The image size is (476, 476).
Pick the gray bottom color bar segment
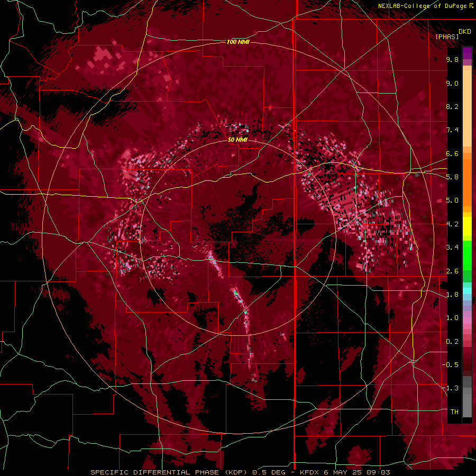tap(467, 405)
